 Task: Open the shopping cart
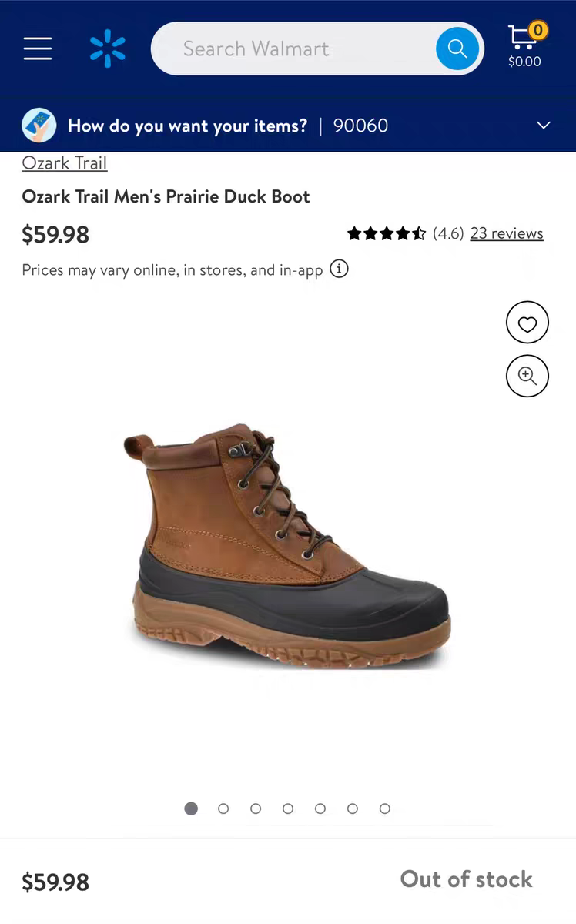[x=525, y=46]
